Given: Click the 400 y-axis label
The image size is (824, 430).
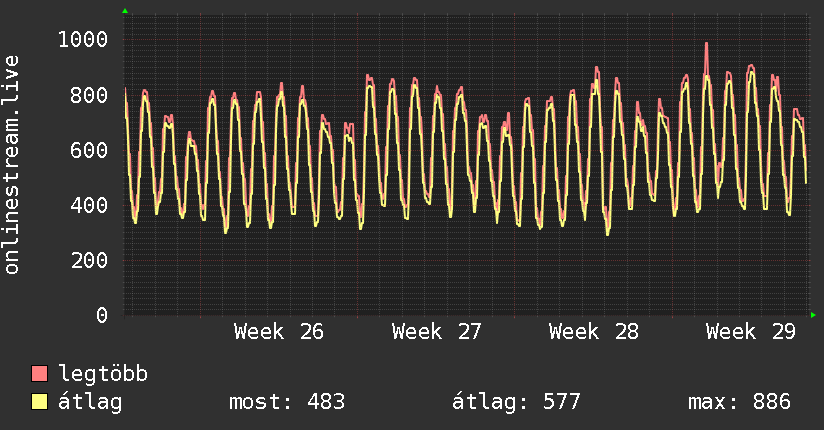Looking at the screenshot, I should (x=89, y=205).
